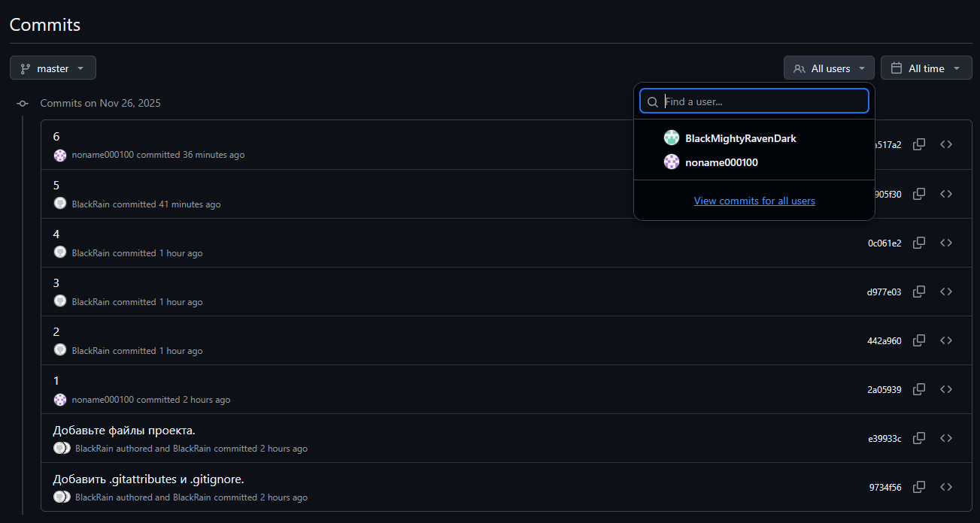
Task: Filter commits by noname000100 user
Action: (x=721, y=162)
